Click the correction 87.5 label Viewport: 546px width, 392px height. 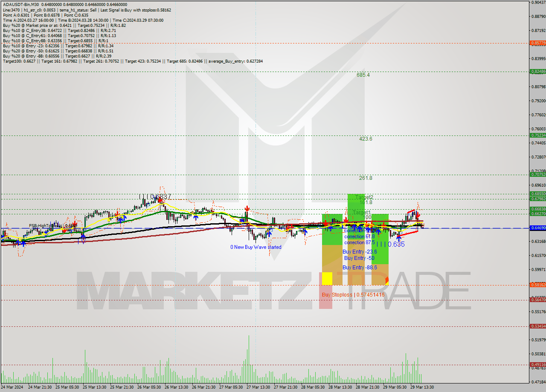(359, 242)
